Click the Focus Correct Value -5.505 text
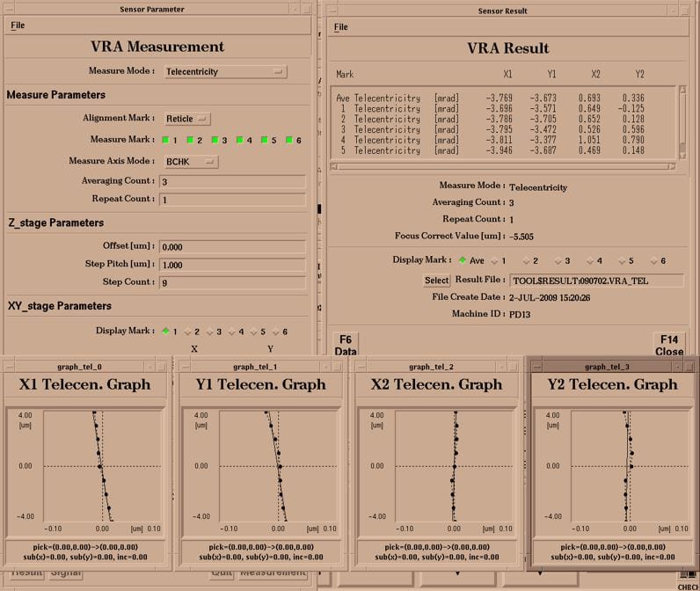Image resolution: width=700 pixels, height=591 pixels. click(x=521, y=237)
